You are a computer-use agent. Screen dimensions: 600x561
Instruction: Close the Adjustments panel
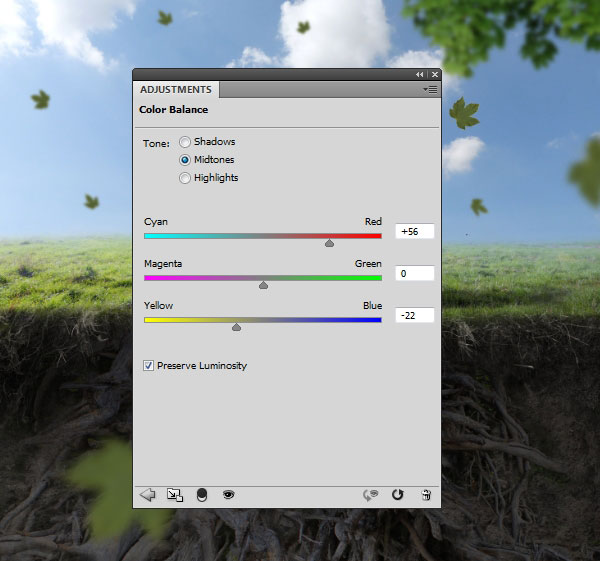(x=435, y=75)
